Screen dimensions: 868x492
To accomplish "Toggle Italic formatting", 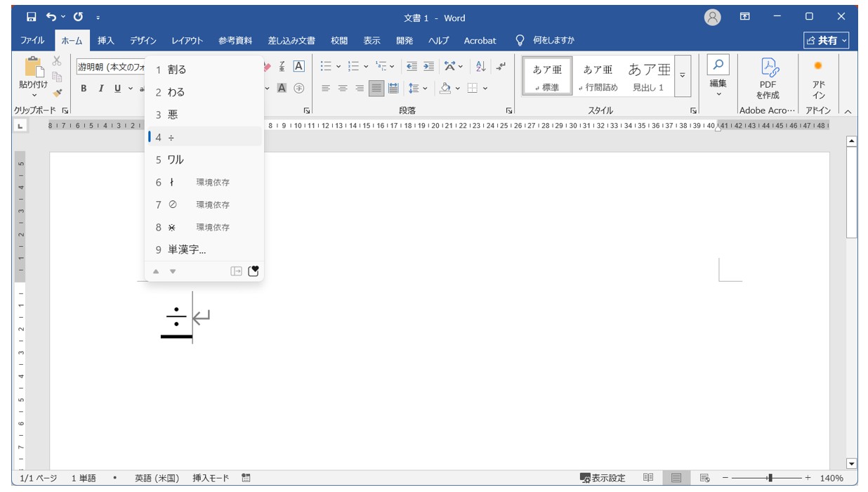I will tap(100, 88).
